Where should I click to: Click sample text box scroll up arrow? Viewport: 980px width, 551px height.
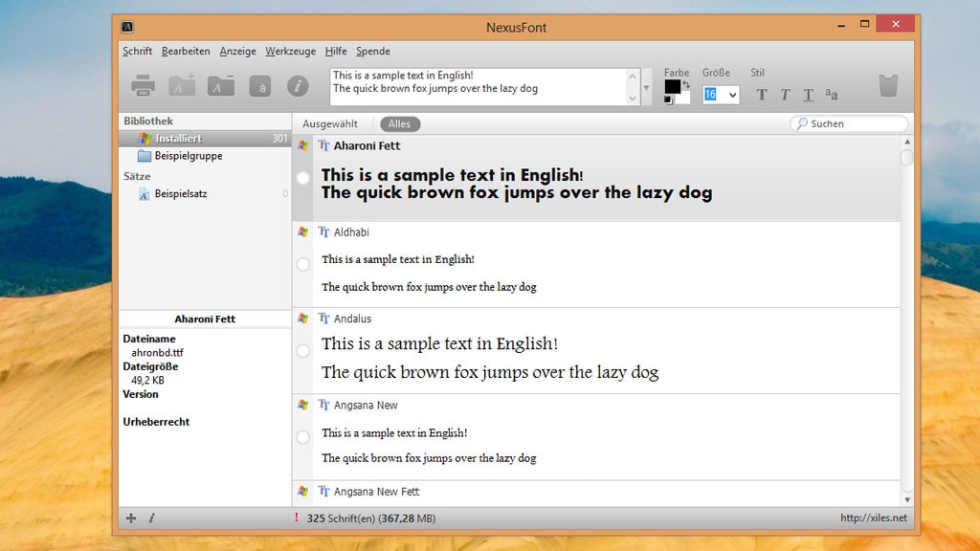(x=633, y=77)
